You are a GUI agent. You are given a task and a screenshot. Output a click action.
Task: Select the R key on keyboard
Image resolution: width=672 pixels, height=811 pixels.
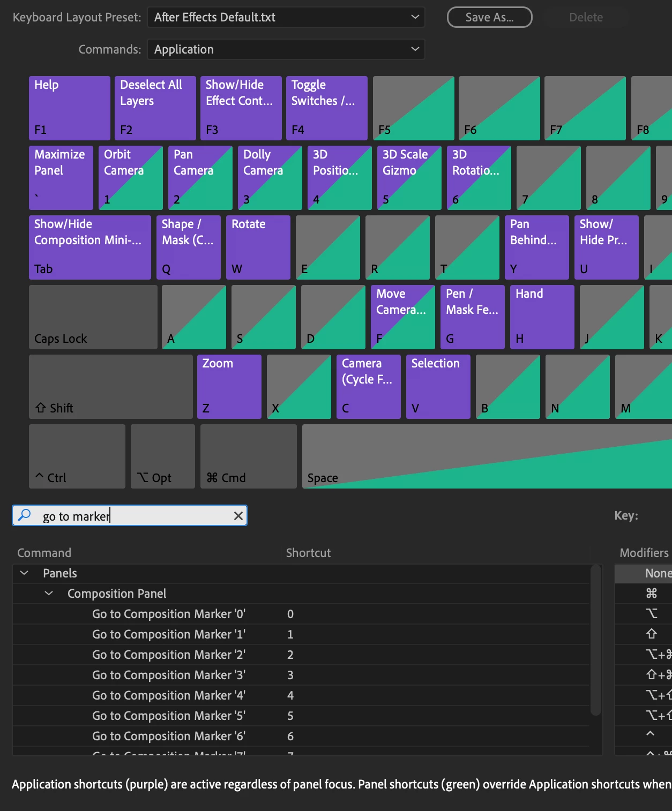tap(398, 247)
